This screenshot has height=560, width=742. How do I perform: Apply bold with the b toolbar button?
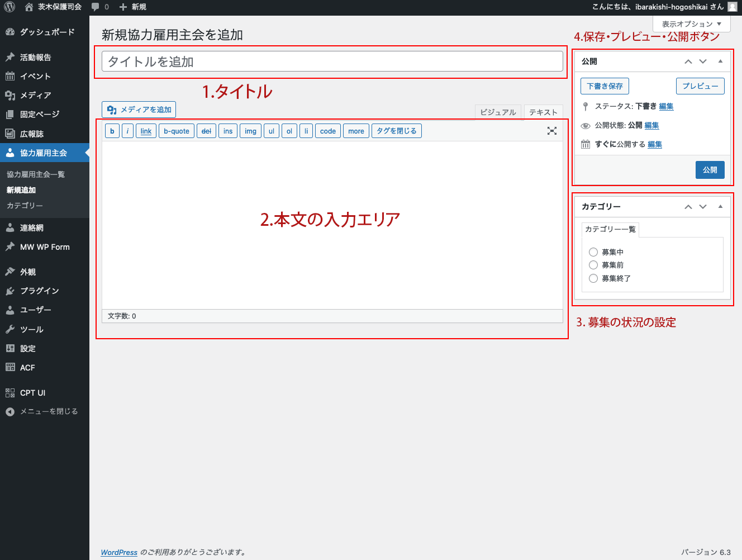click(112, 130)
